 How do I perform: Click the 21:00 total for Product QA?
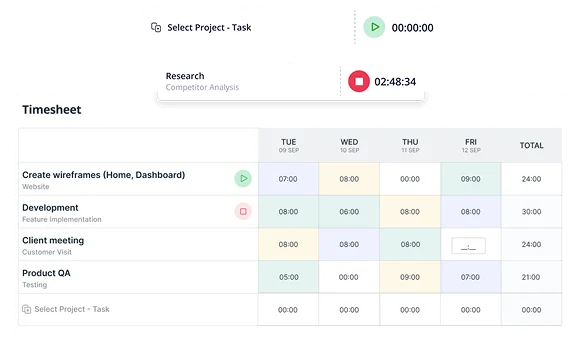(531, 277)
